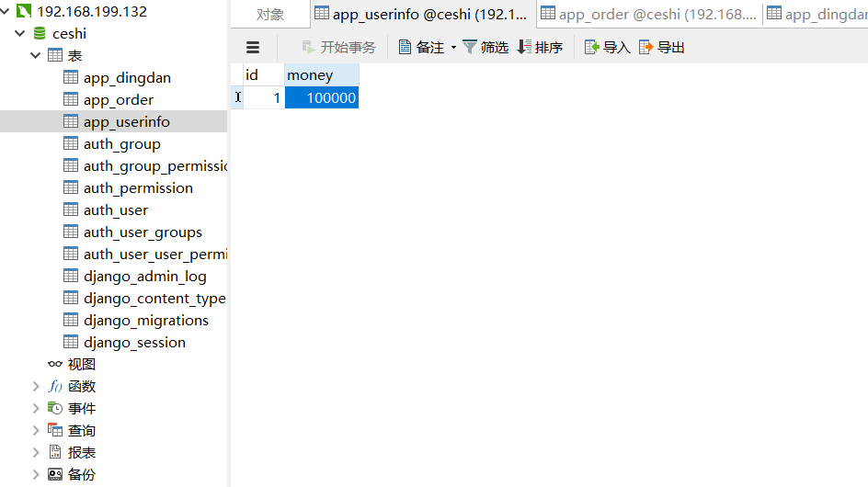The width and height of the screenshot is (868, 487).
Task: Click the Export (导出) icon
Action: (x=646, y=47)
